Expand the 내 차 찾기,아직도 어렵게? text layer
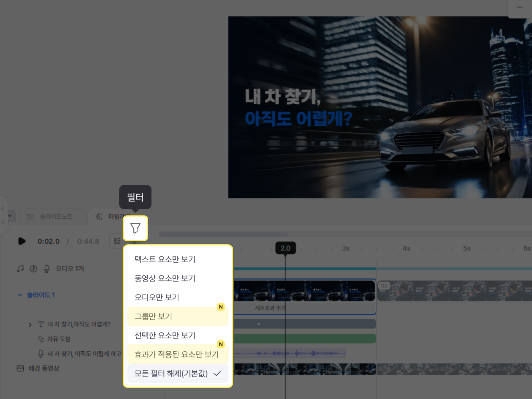 click(30, 325)
